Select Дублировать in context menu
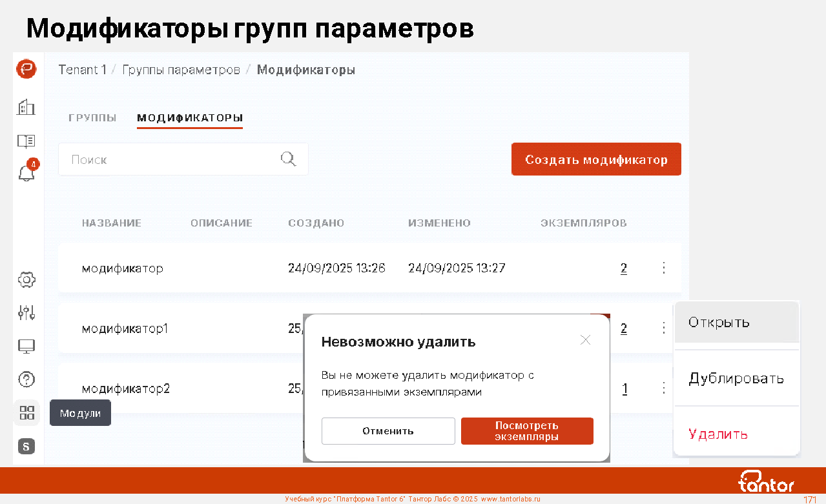This screenshot has width=826, height=504. 736,378
